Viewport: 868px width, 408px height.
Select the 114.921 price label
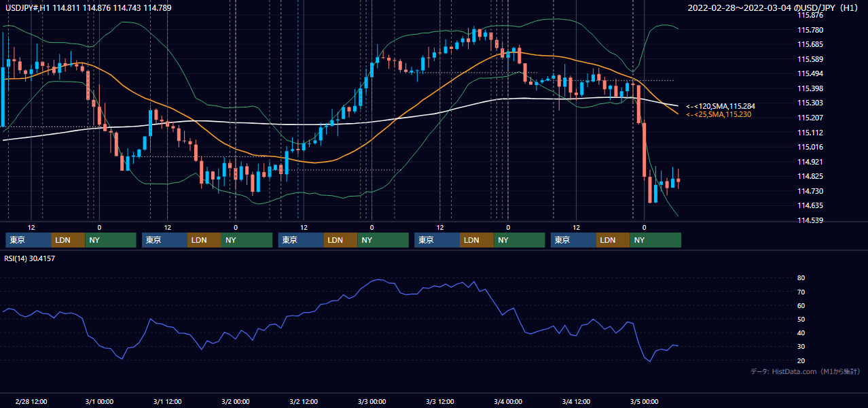pos(810,162)
